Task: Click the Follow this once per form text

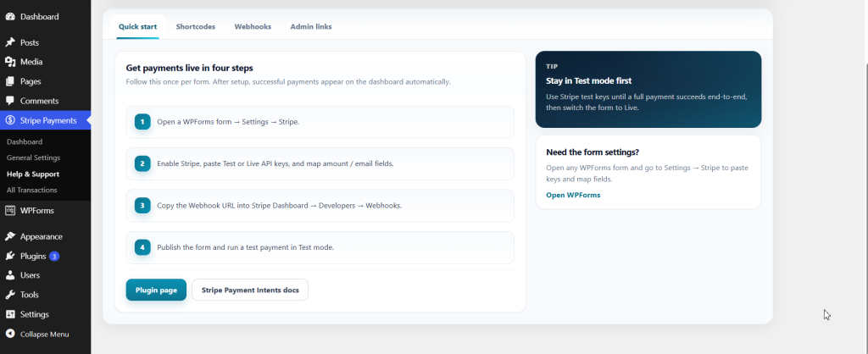Action: (288, 82)
